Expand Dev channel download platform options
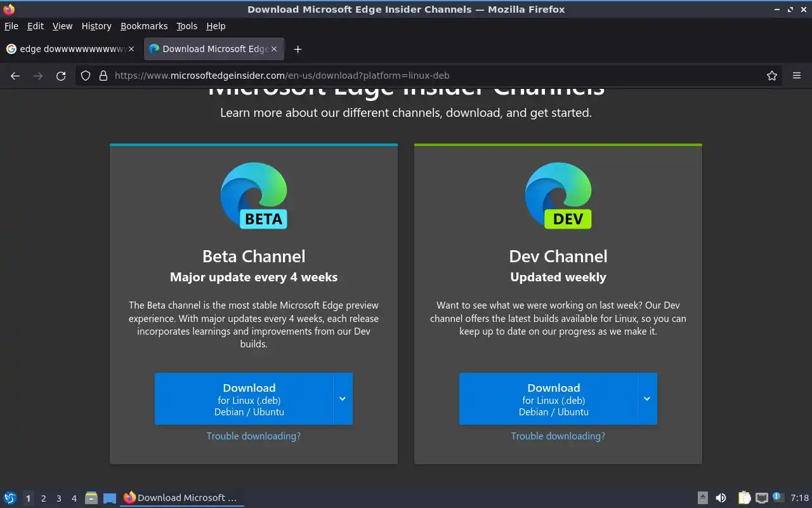The height and width of the screenshot is (508, 812). [647, 399]
